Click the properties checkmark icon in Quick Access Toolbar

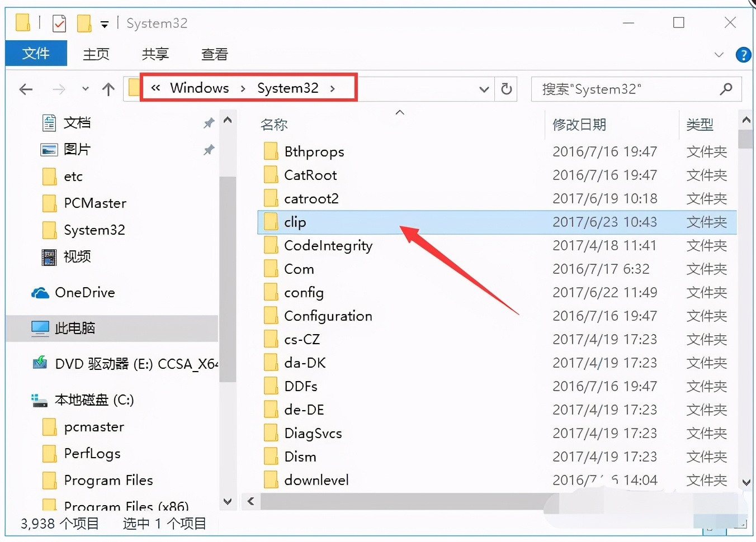59,23
